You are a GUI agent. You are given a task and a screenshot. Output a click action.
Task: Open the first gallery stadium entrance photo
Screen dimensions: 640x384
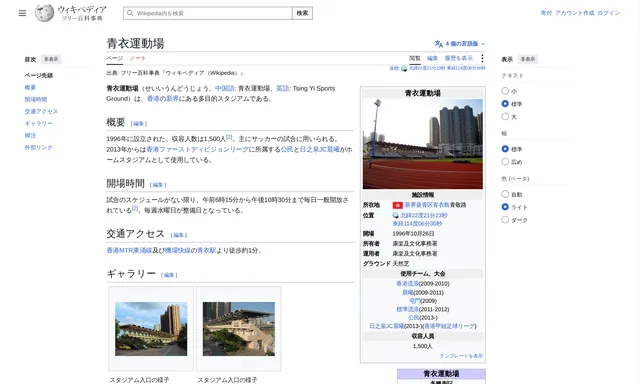(151, 329)
